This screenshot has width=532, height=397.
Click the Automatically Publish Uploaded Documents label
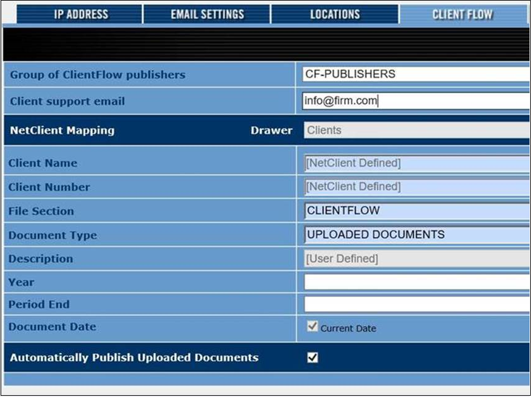point(134,357)
